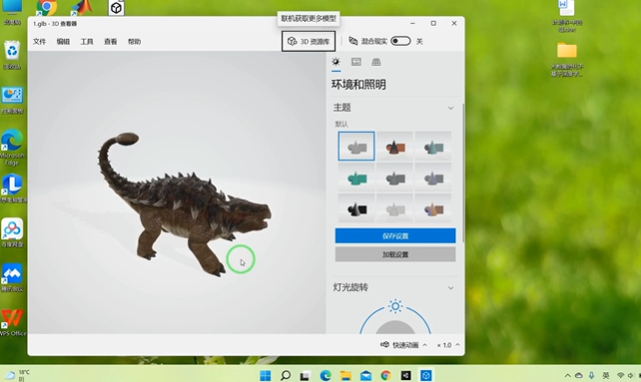Switch to the stats and shading panel tab
This screenshot has height=382, width=641.
click(356, 62)
